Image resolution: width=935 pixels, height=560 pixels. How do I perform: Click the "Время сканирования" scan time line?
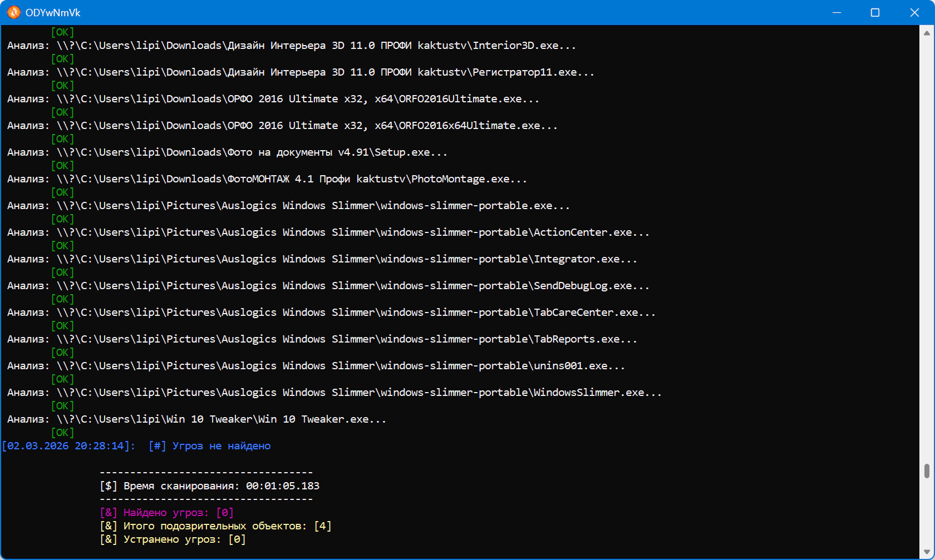tap(209, 486)
